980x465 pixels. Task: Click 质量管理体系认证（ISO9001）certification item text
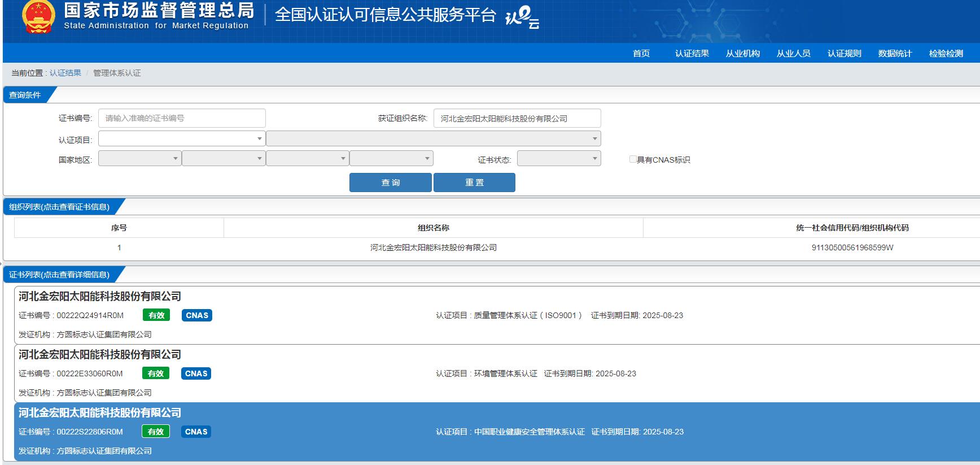(527, 315)
